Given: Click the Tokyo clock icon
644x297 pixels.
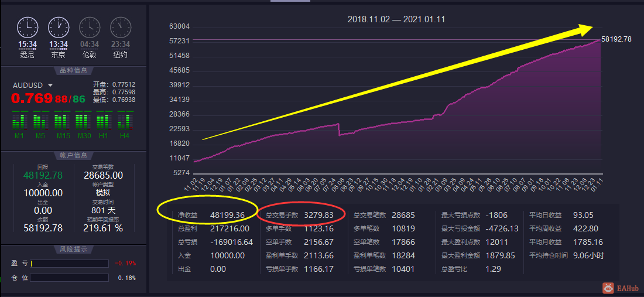Looking at the screenshot, I should (x=59, y=28).
